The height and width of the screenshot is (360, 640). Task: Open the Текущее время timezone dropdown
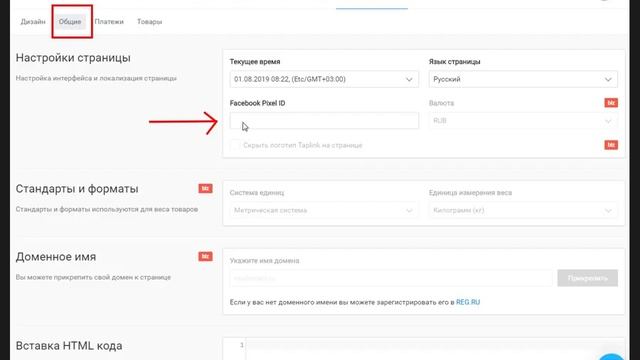point(324,79)
